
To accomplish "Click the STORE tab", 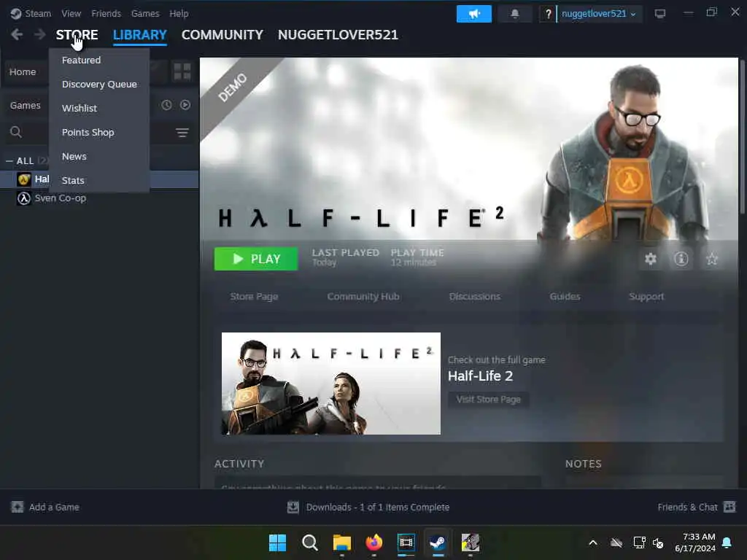I will point(77,35).
